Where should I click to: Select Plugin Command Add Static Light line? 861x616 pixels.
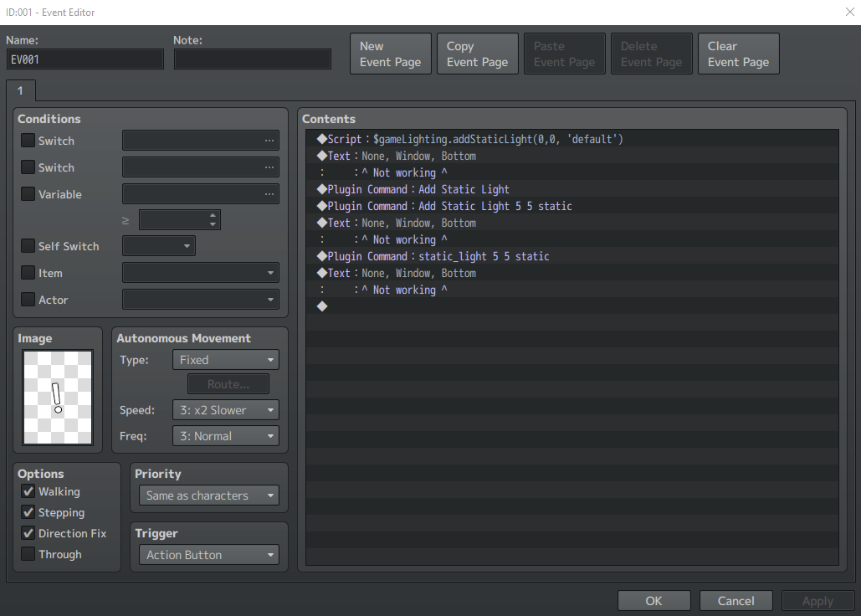(572, 189)
